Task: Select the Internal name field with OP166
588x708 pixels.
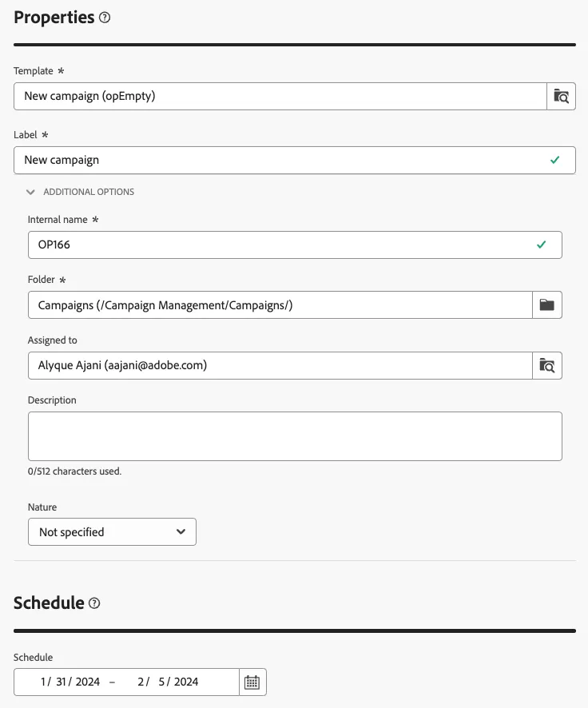Action: [x=295, y=245]
